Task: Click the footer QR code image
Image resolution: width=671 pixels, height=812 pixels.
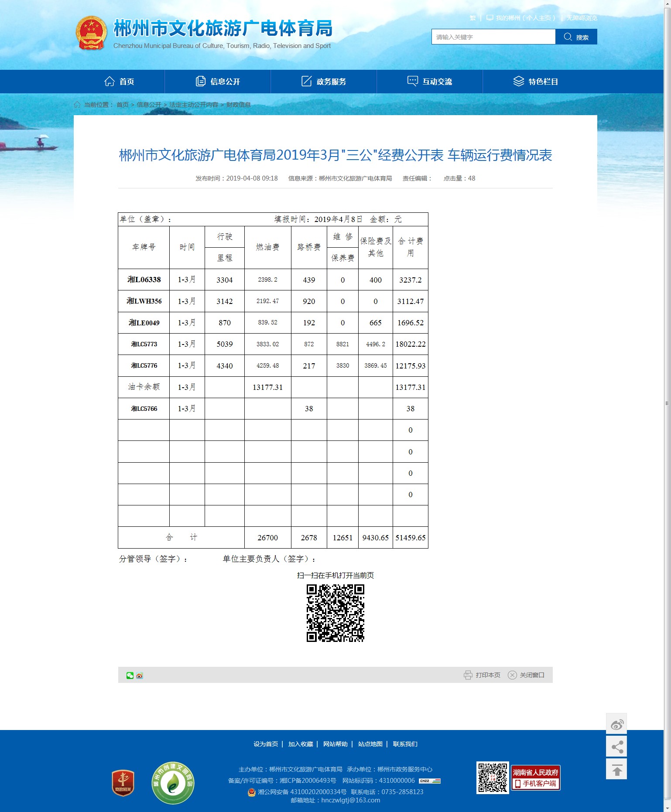Action: pos(493,778)
